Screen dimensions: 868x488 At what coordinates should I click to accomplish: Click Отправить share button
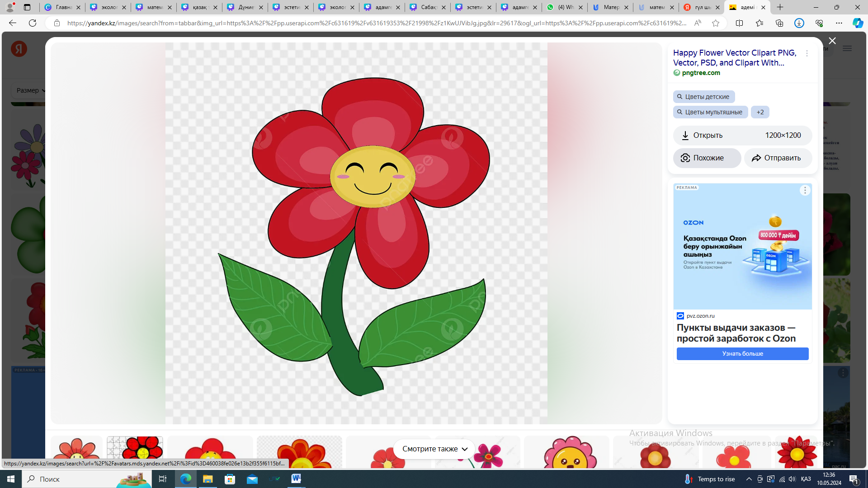[778, 158]
